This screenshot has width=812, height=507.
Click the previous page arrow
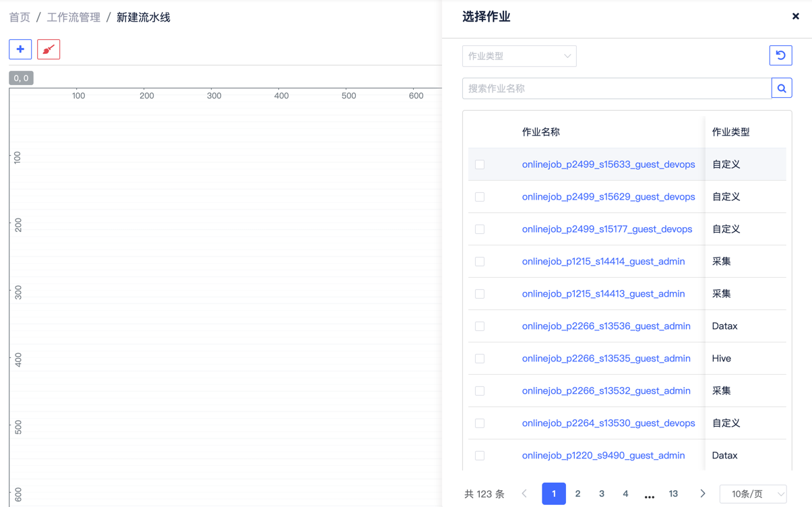tap(524, 494)
